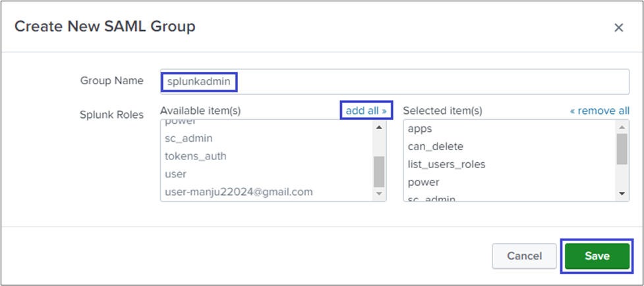Click the Selected items scrollbar thumb
The height and width of the screenshot is (286, 644).
click(622, 148)
